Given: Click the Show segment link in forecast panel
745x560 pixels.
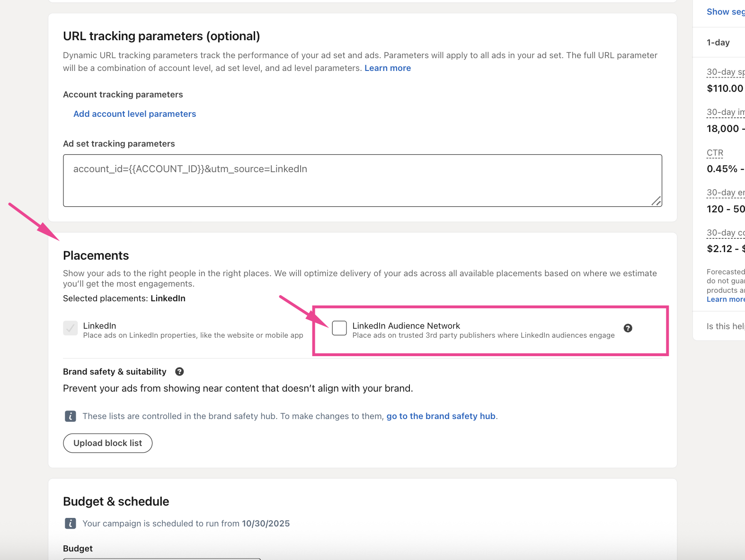Looking at the screenshot, I should point(726,12).
